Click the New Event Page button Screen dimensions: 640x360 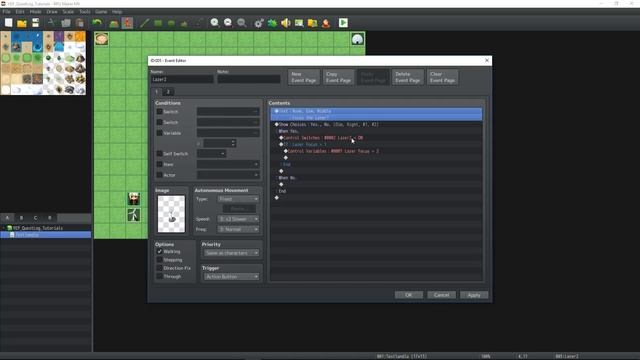[304, 77]
